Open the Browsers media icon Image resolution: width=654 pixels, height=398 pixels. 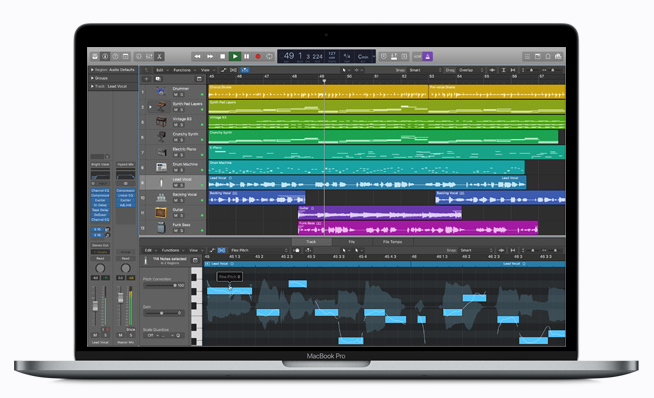[558, 56]
